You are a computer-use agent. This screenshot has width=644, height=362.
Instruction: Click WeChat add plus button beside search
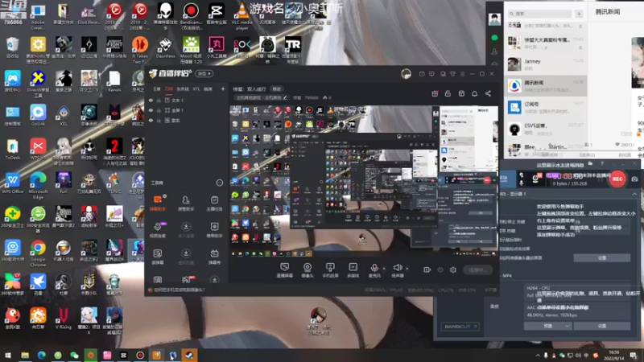click(x=579, y=14)
